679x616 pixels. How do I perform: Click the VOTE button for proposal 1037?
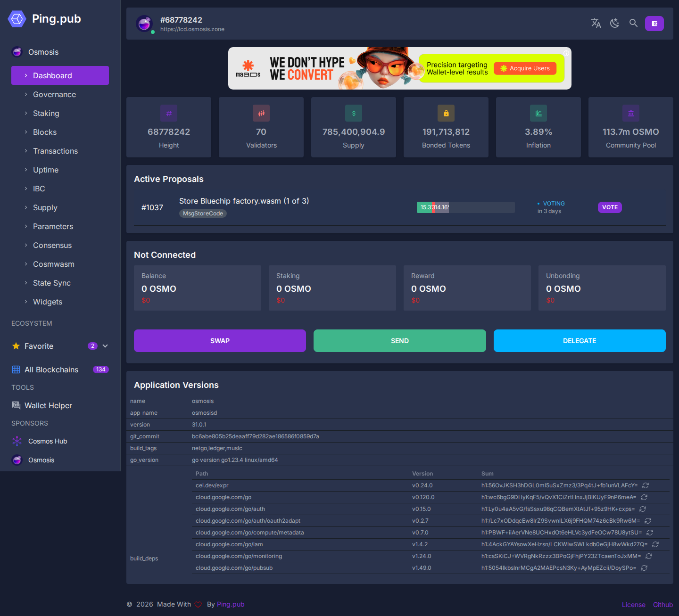click(610, 207)
